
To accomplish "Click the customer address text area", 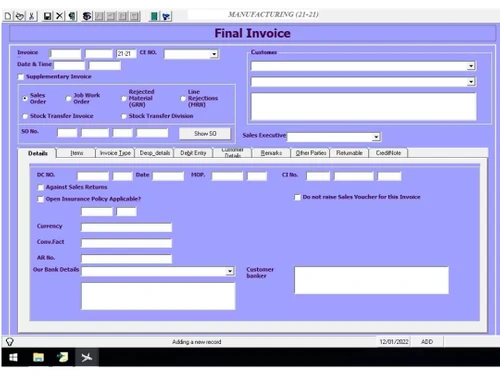I will (363, 106).
